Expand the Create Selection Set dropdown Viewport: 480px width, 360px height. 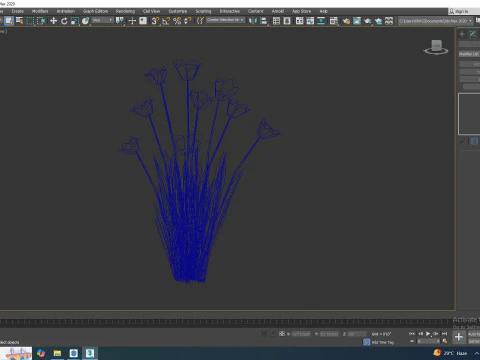click(225, 20)
